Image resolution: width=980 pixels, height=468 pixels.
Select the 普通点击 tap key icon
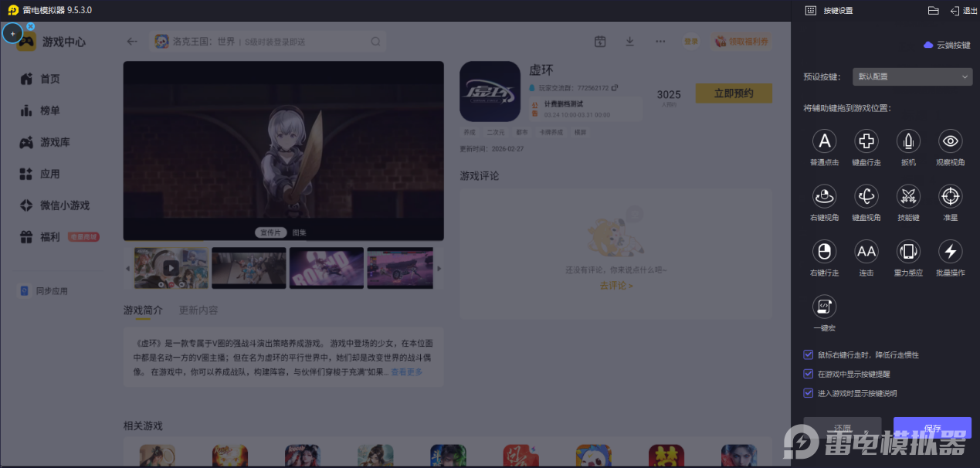point(824,141)
